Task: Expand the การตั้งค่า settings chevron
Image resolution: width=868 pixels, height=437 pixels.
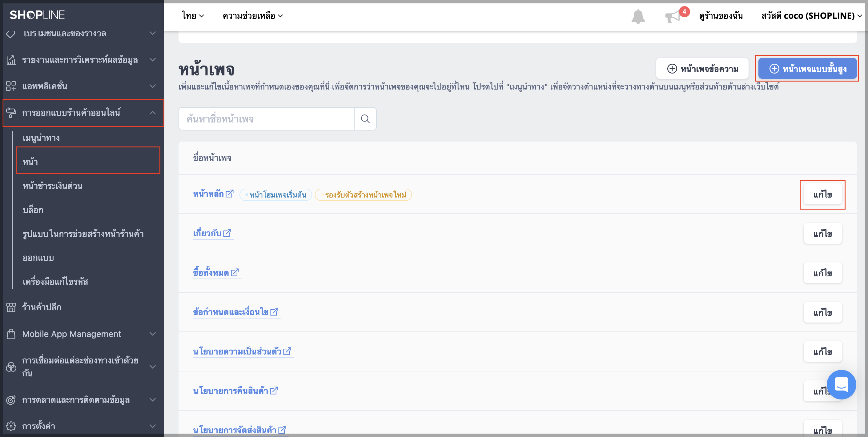Action: (153, 426)
